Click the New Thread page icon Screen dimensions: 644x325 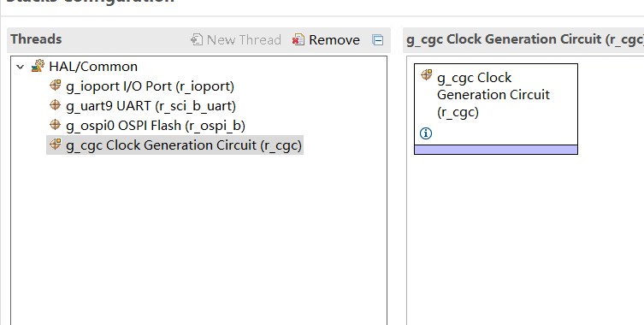pyautogui.click(x=197, y=39)
